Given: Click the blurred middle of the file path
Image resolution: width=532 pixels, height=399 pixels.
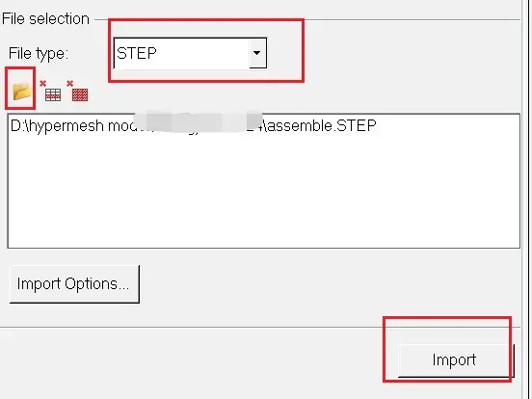Looking at the screenshot, I should click(x=198, y=122).
